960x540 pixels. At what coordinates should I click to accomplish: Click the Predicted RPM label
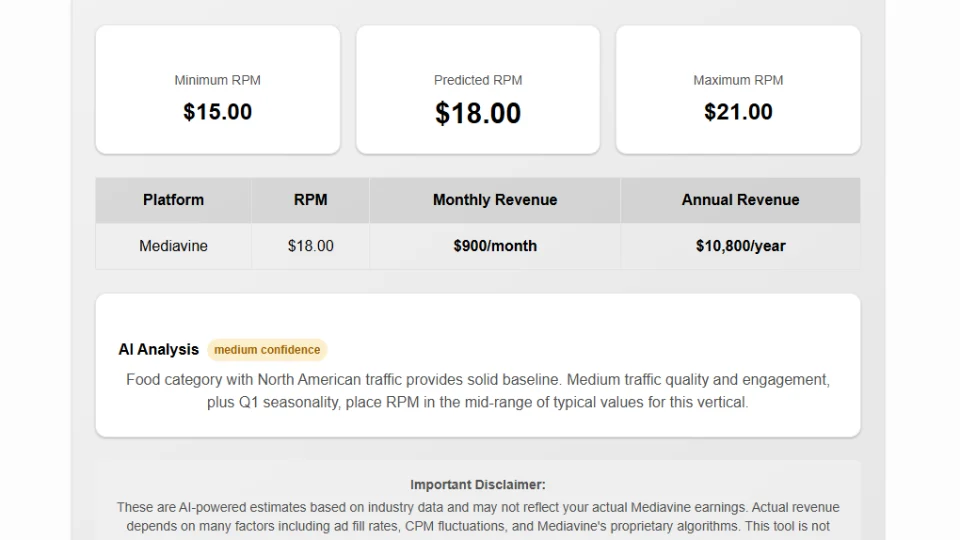tap(478, 80)
